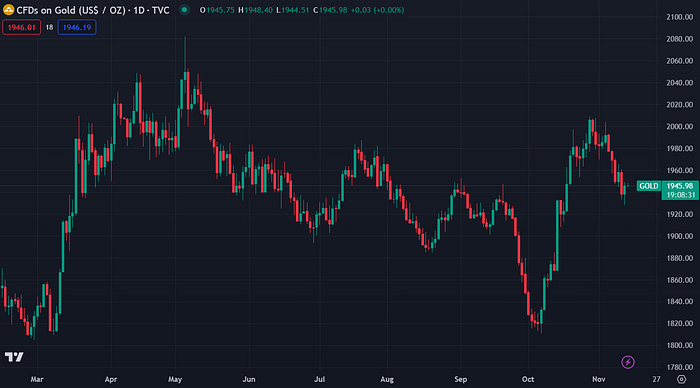Click the high value H1948.40

pos(255,10)
